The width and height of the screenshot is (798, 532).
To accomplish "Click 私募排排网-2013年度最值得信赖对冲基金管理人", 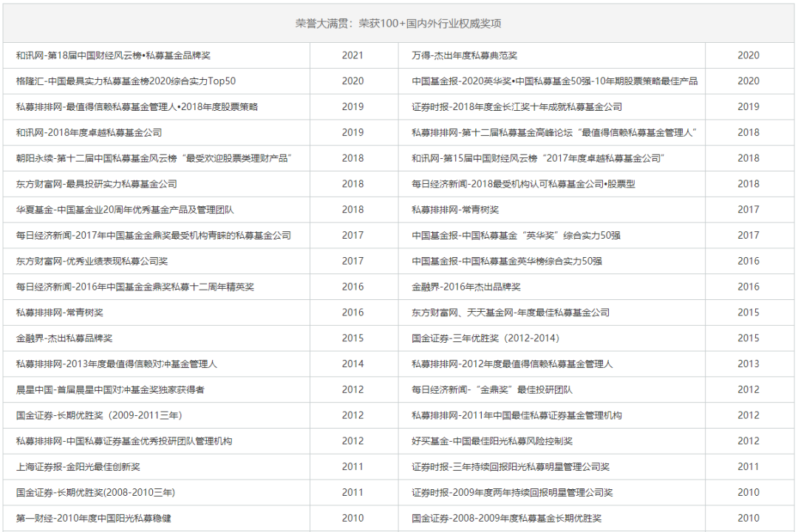I will [117, 364].
